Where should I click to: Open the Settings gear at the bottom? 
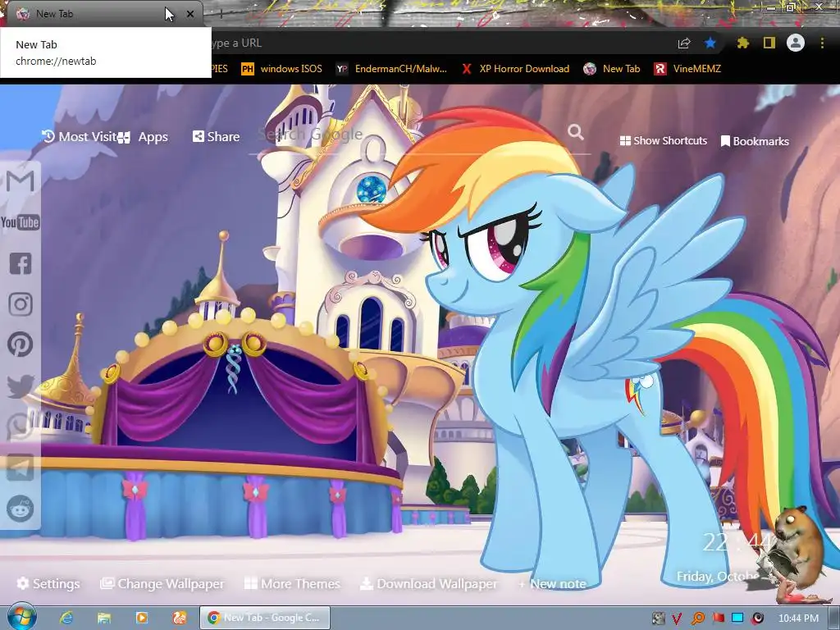48,583
